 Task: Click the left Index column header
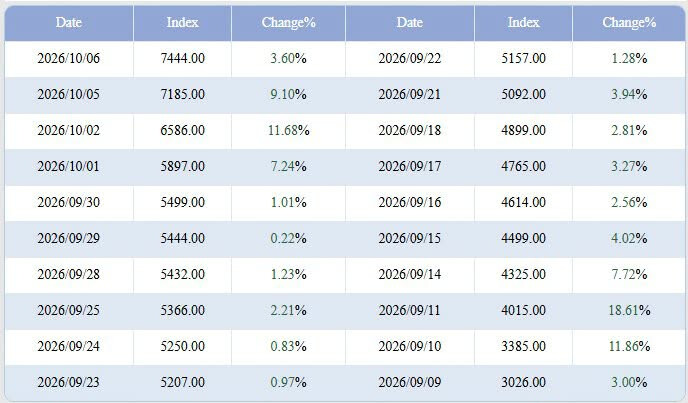183,23
